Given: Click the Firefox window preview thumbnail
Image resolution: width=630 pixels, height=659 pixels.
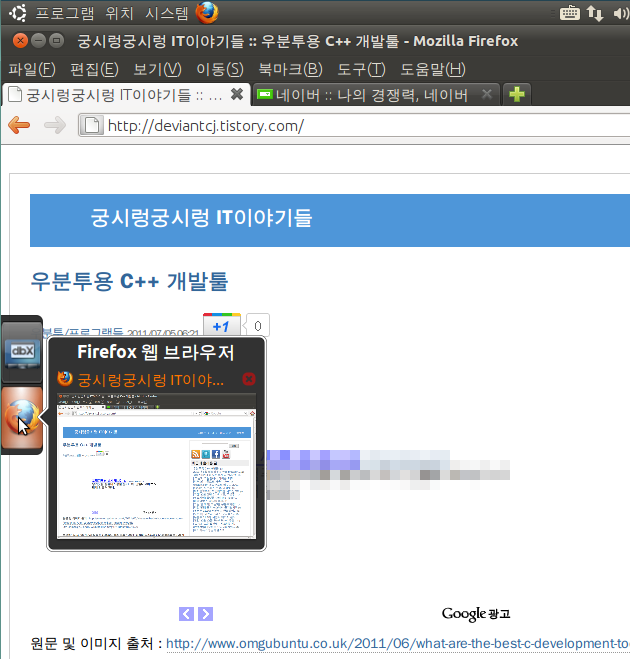Looking at the screenshot, I should click(156, 466).
